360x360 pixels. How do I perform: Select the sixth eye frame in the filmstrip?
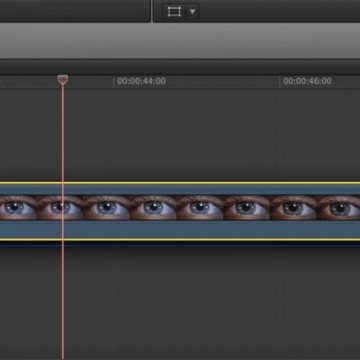(x=247, y=208)
